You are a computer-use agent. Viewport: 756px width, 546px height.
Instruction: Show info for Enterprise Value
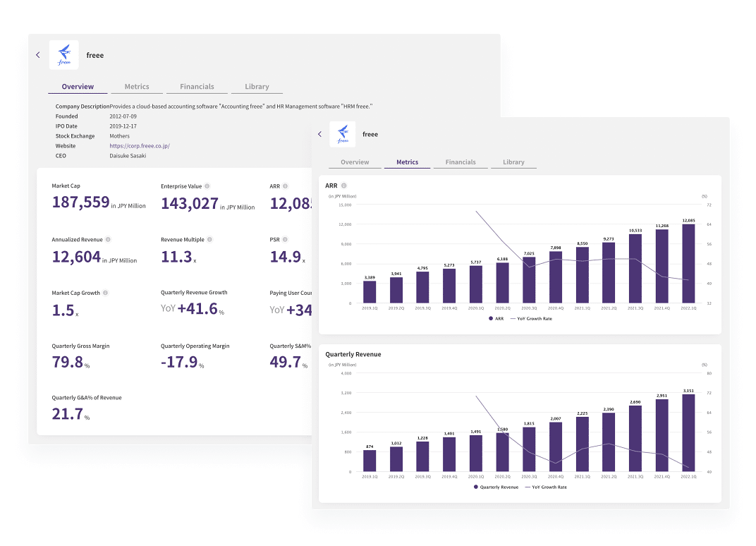pos(207,186)
